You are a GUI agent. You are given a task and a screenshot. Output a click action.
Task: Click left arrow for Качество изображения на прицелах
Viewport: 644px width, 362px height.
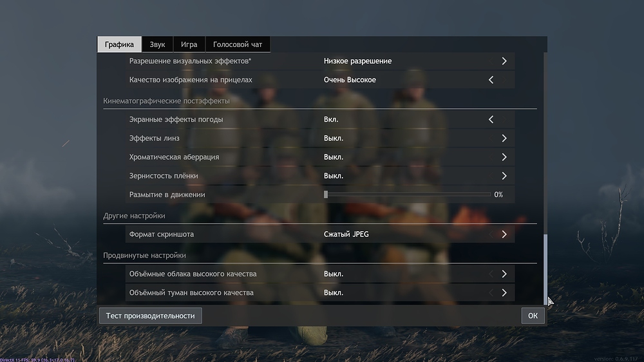point(491,80)
